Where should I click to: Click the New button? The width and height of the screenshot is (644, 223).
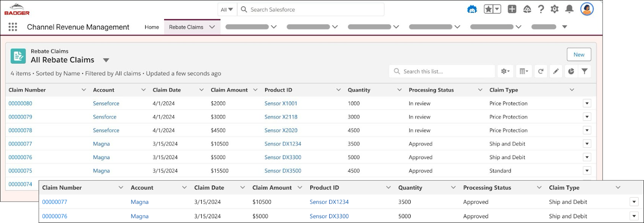(579, 55)
